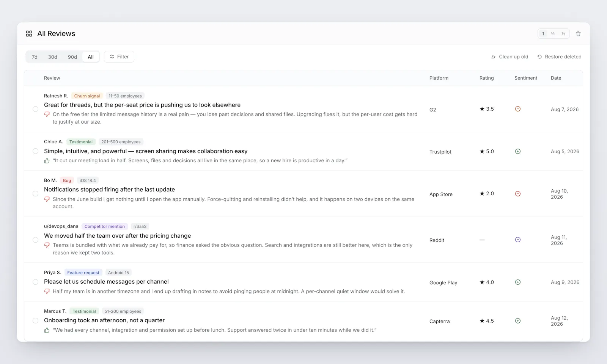Select Chloe A.'s review row checkbox

click(x=35, y=151)
